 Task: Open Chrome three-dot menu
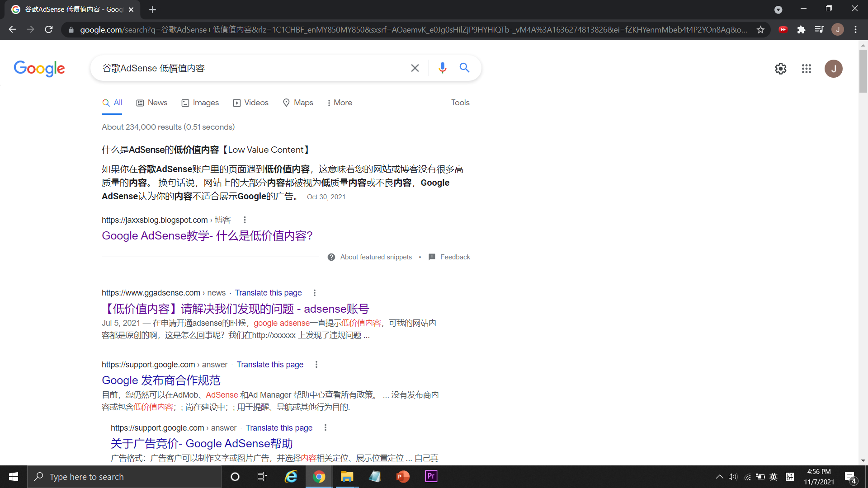pyautogui.click(x=855, y=29)
